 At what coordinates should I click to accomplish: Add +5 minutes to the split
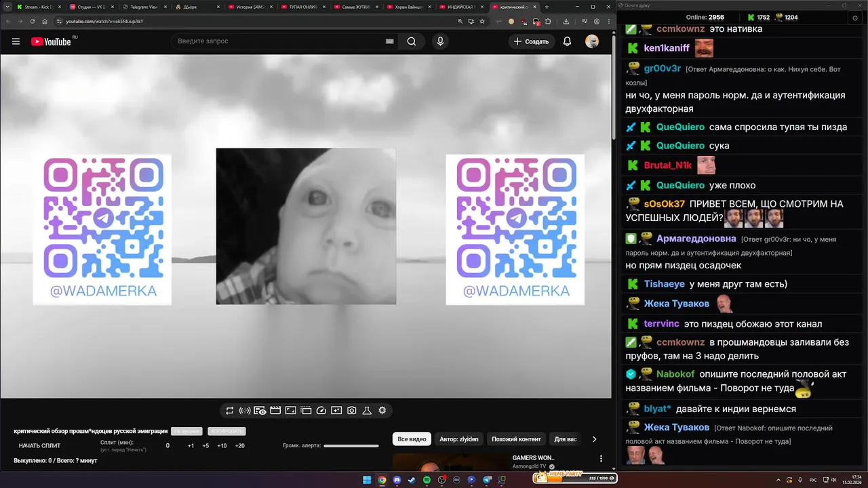coord(205,446)
